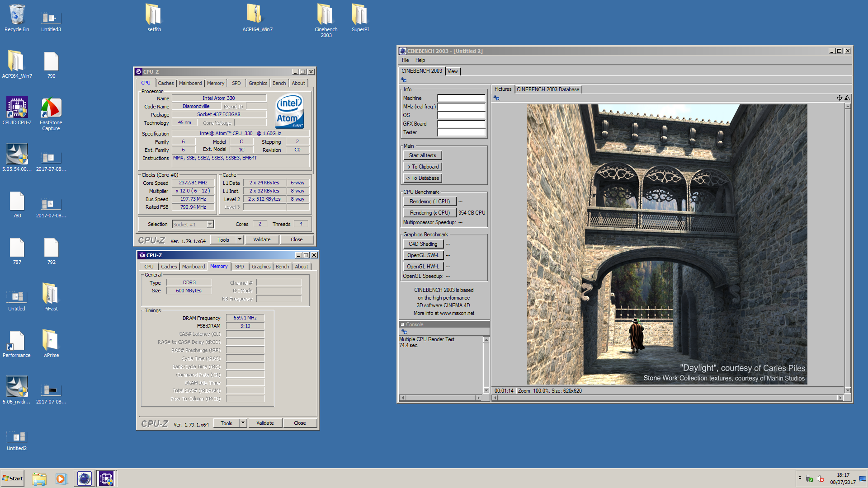
Task: Open the 792 file icon
Action: click(x=51, y=251)
